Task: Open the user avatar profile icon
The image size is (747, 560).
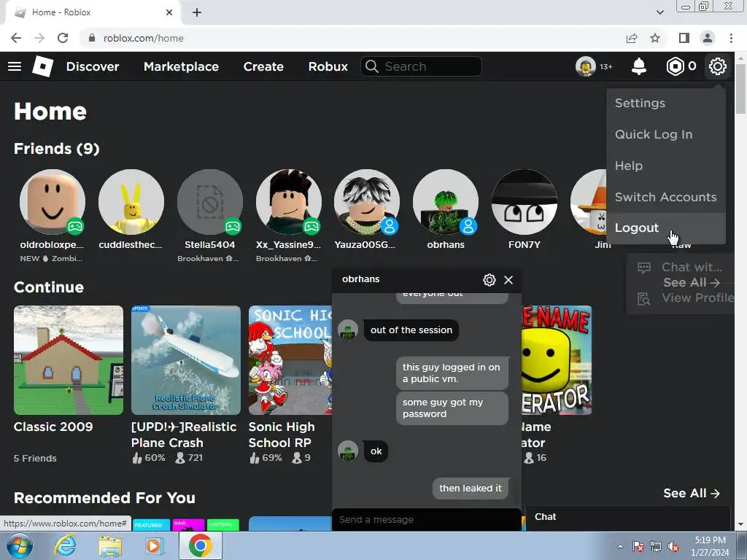Action: (586, 66)
